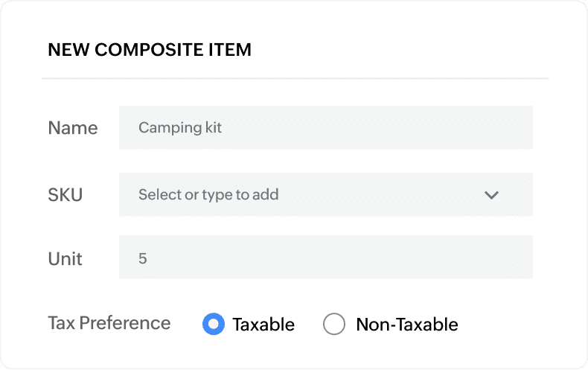The height and width of the screenshot is (370, 588).
Task: Click the Name field label
Action: point(73,128)
